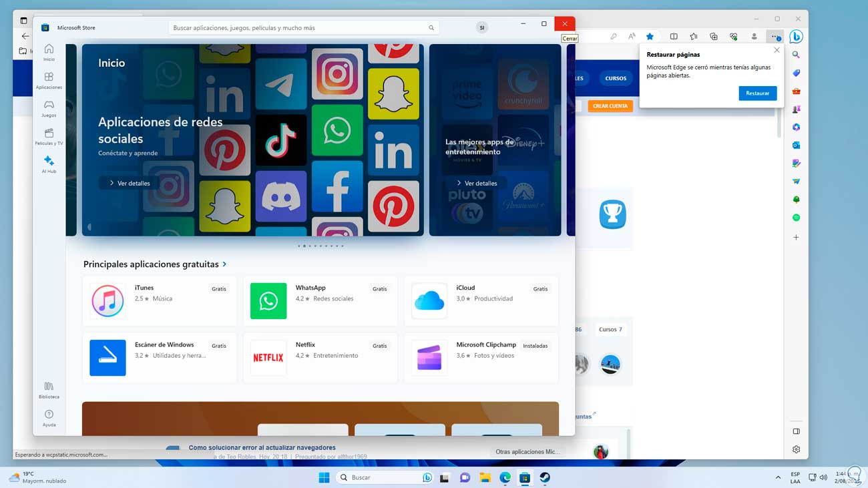Image resolution: width=868 pixels, height=488 pixels.
Task: Open Películas y TV section
Action: click(x=49, y=137)
